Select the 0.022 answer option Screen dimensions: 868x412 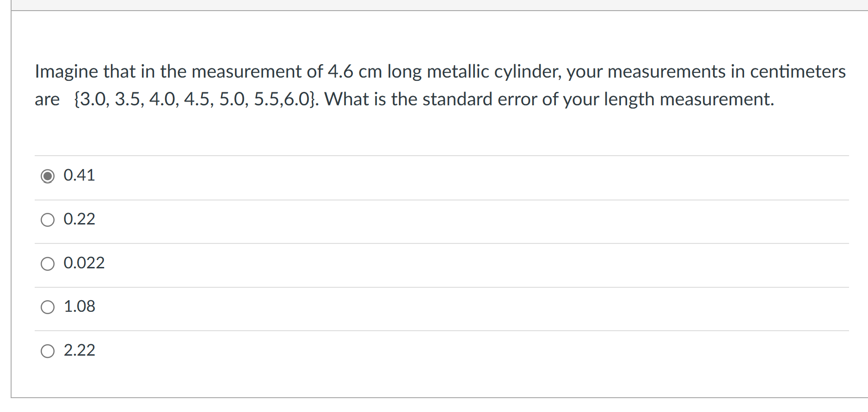point(48,263)
